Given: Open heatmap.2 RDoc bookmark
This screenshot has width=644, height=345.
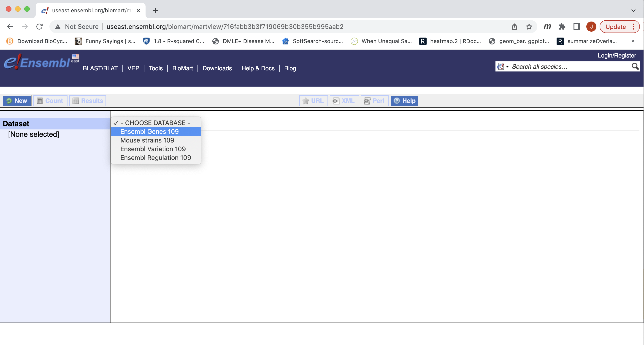Looking at the screenshot, I should [x=450, y=41].
